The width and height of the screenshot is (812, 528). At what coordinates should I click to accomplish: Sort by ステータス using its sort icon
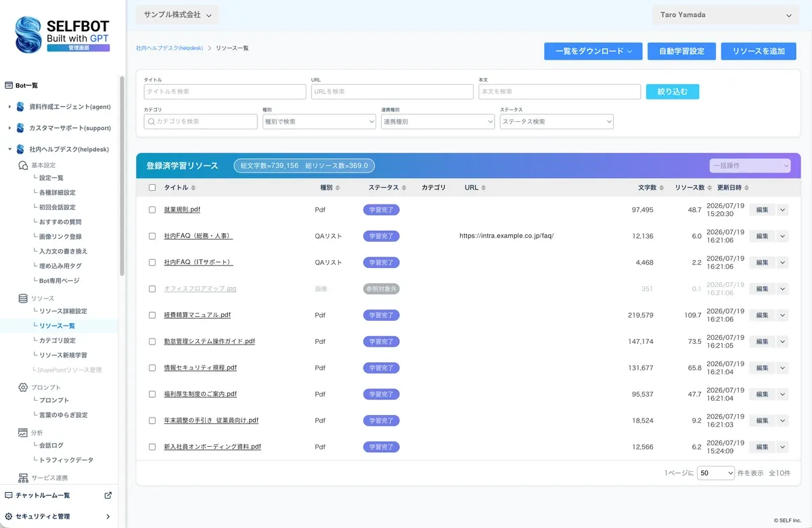[x=405, y=188]
